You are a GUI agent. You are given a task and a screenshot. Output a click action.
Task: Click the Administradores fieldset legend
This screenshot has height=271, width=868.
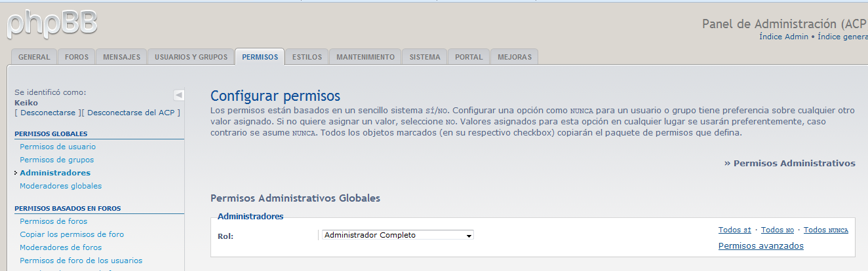(250, 216)
